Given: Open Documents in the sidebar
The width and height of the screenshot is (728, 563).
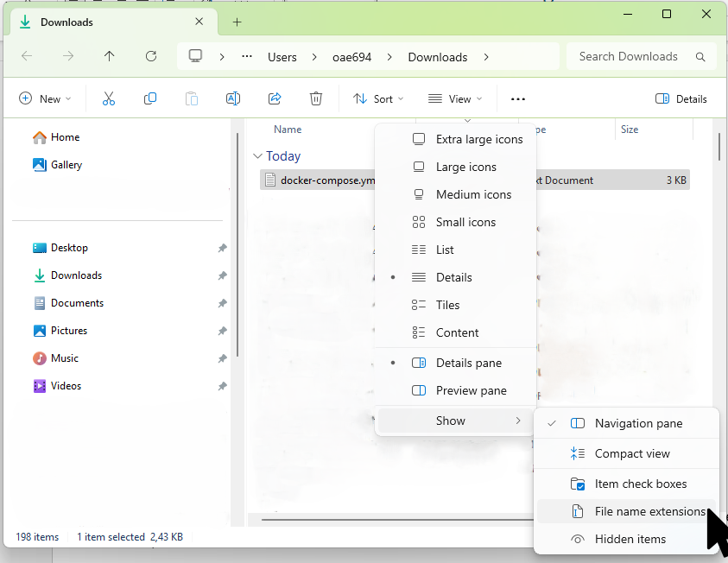Looking at the screenshot, I should [x=77, y=303].
